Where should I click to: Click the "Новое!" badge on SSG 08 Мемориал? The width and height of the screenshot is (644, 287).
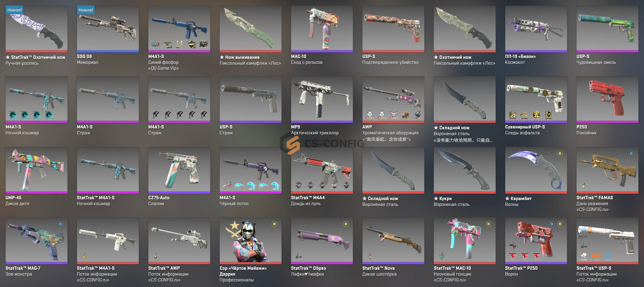pyautogui.click(x=86, y=10)
